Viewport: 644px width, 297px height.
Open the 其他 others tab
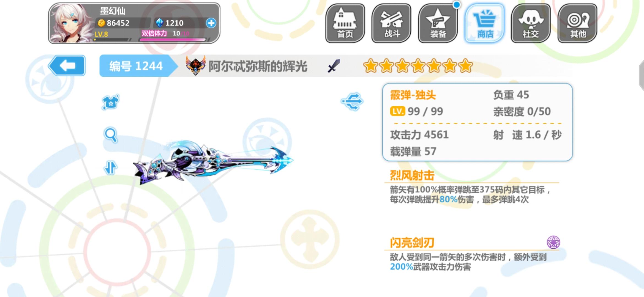point(577,23)
